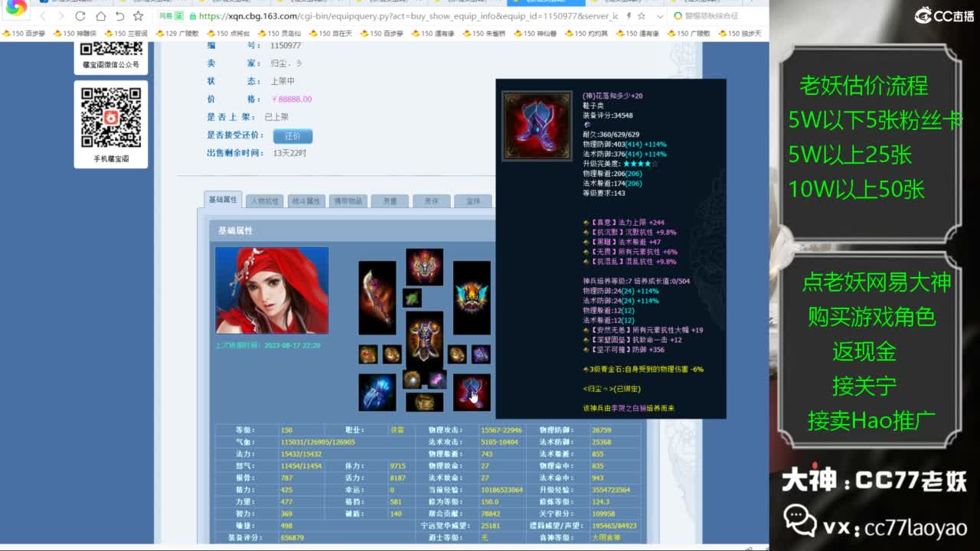The image size is (980, 551).
Task: Click the gold belt equipment icon at bottom
Action: (424, 403)
